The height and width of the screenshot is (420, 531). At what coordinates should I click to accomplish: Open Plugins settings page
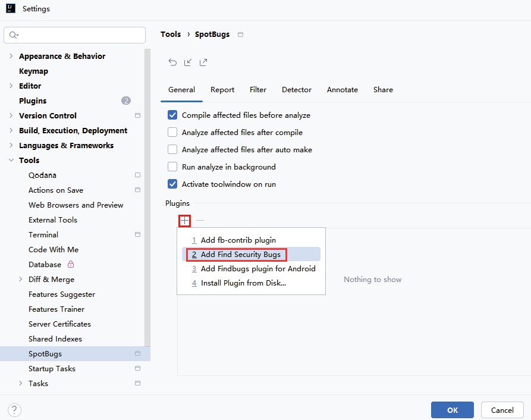[x=33, y=101]
